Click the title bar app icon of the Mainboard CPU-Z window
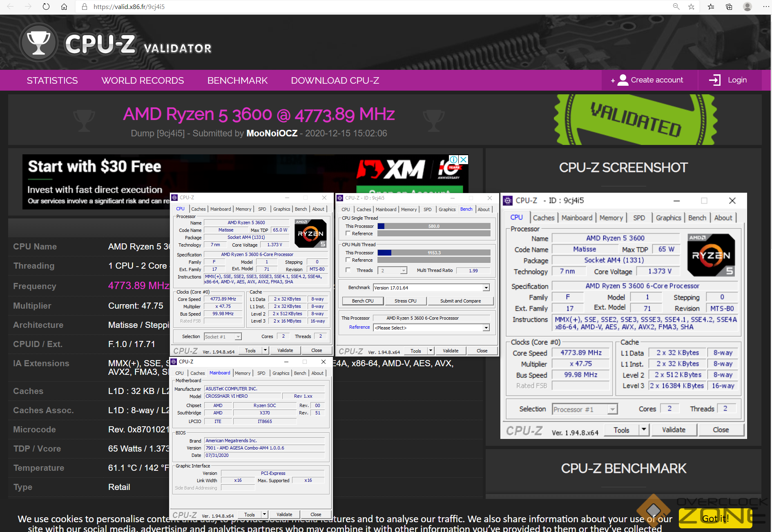This screenshot has height=532, width=772. click(174, 362)
